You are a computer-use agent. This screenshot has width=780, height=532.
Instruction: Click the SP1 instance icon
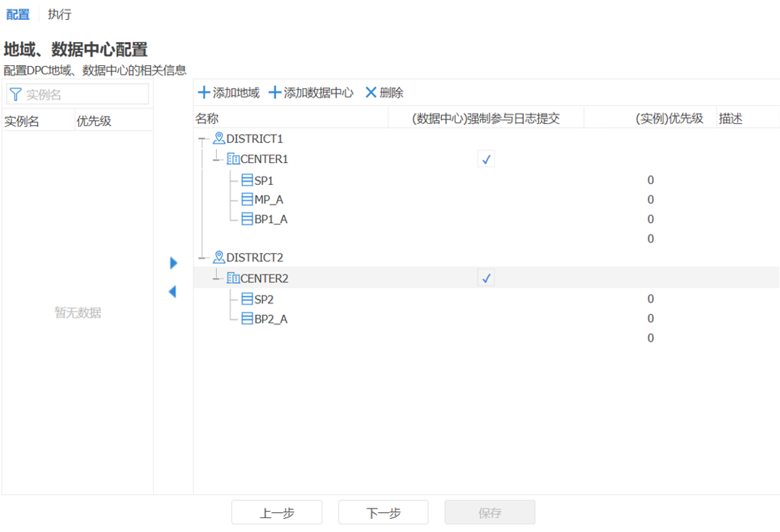tap(247, 180)
